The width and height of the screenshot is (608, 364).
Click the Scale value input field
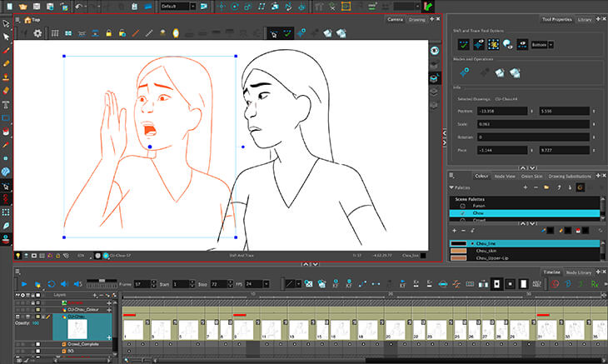pyautogui.click(x=533, y=124)
